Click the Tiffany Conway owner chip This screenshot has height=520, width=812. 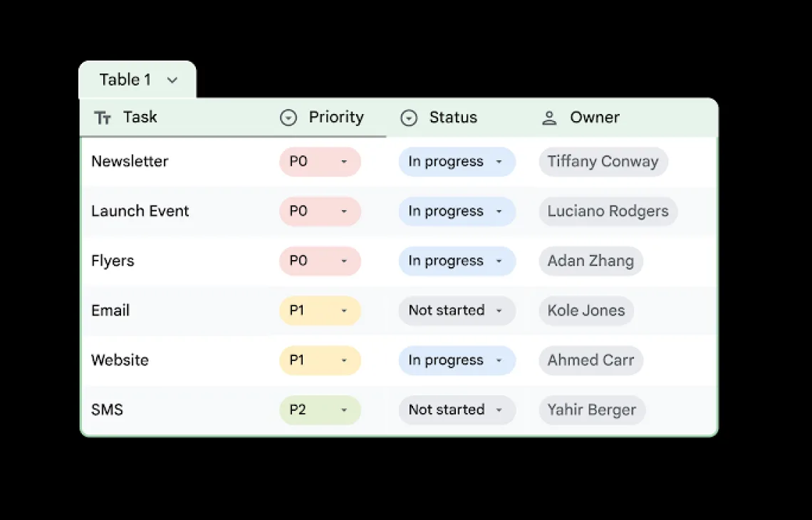click(x=603, y=162)
